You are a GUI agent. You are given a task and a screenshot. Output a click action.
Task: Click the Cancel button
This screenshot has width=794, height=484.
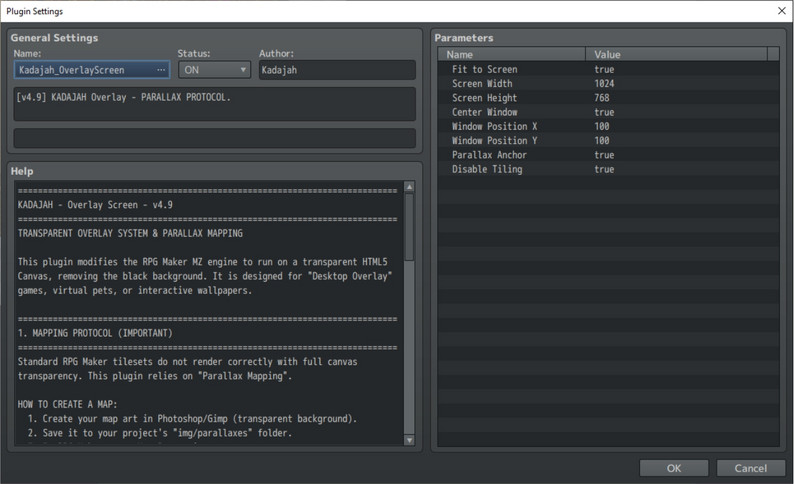tap(750, 468)
